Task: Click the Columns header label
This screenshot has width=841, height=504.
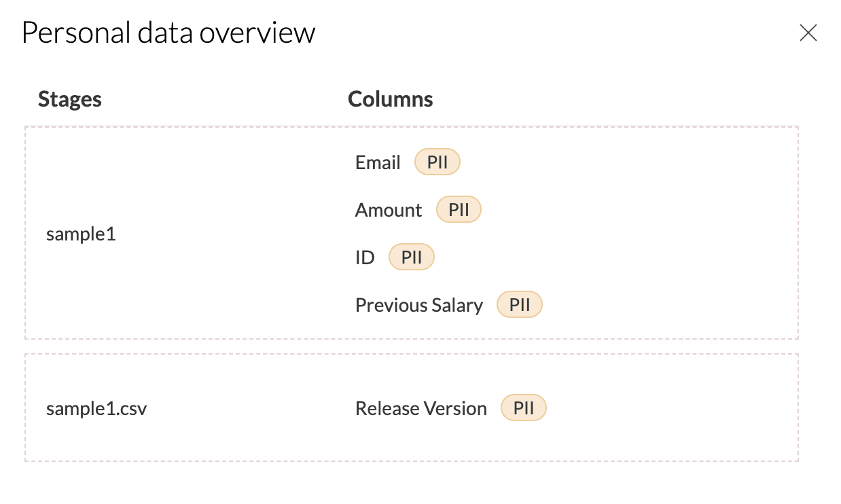Action: coord(390,99)
